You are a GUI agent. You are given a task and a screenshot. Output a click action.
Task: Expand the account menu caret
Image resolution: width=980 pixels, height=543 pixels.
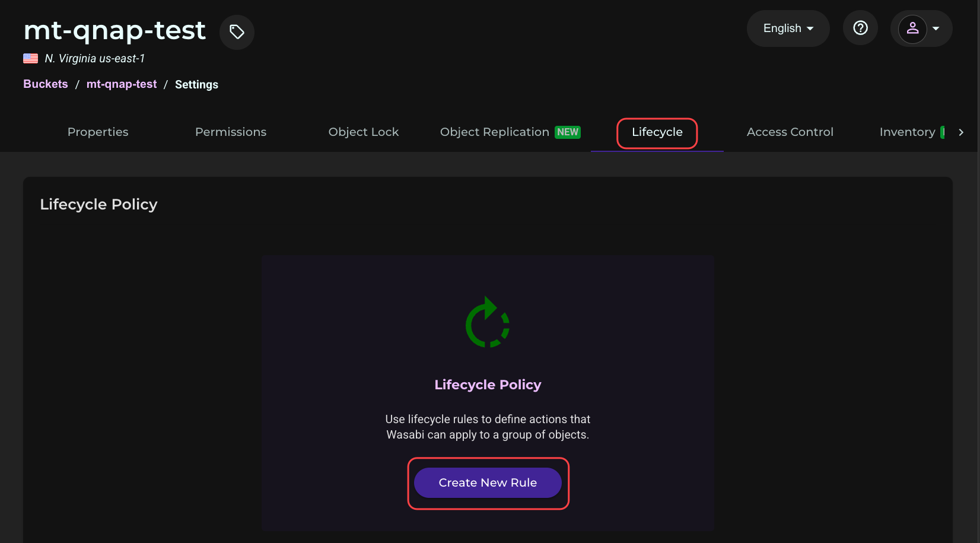(936, 28)
